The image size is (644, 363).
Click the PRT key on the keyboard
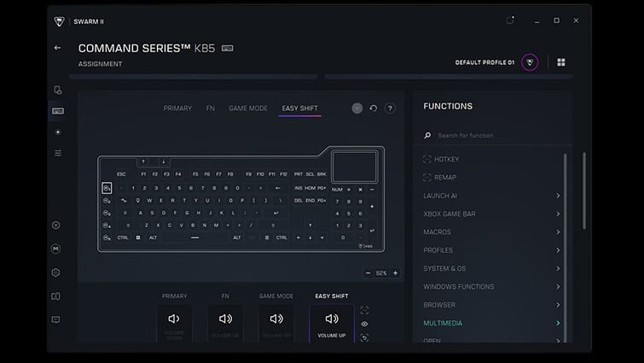pyautogui.click(x=299, y=174)
